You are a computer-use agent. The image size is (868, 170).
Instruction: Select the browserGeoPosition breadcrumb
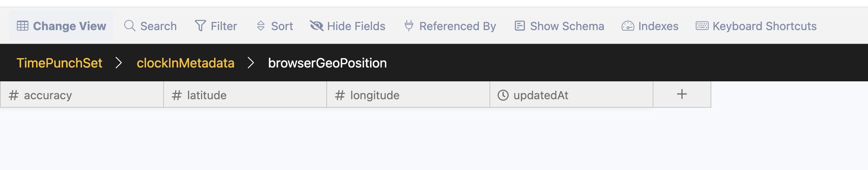[327, 63]
